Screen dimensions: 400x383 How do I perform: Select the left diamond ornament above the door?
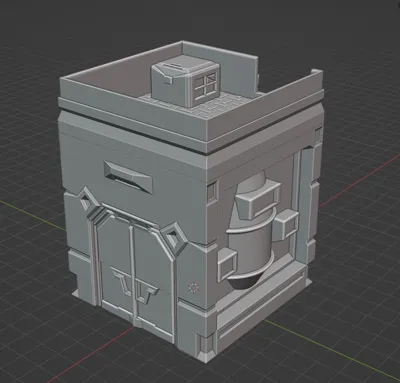pyautogui.click(x=87, y=201)
